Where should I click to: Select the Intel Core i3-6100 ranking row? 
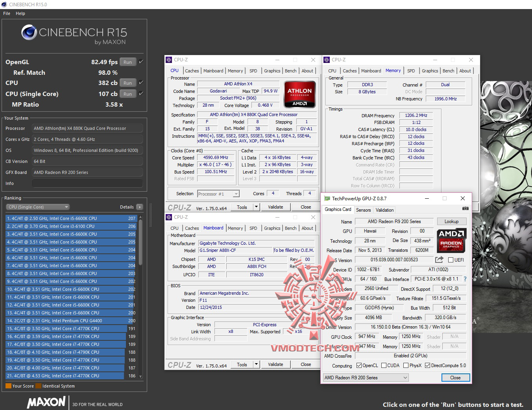pos(71,226)
